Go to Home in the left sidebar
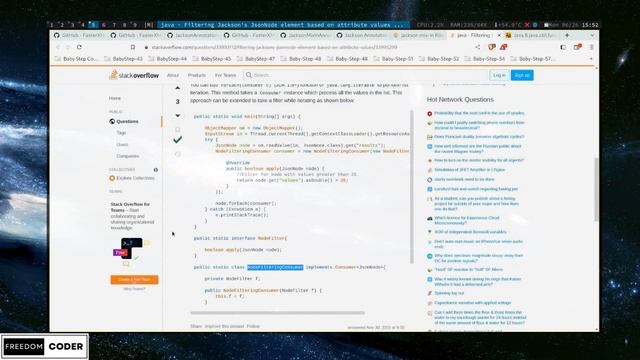This screenshot has width=640, height=360. click(x=115, y=98)
